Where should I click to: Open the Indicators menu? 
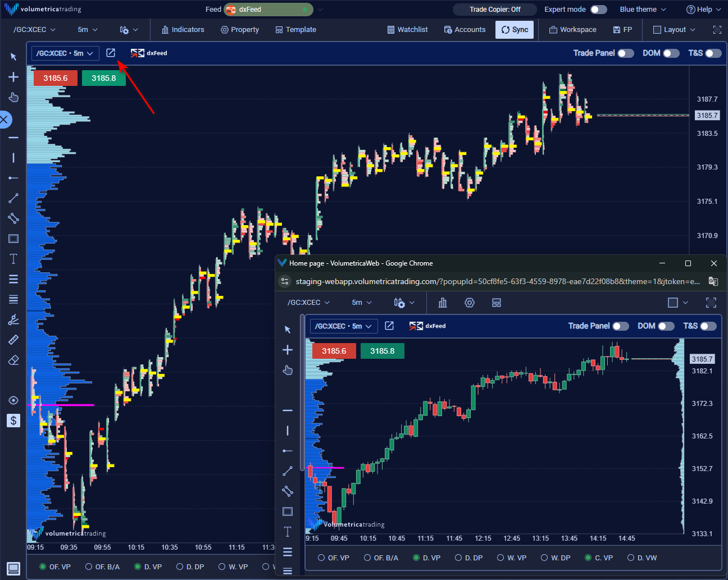(x=183, y=30)
